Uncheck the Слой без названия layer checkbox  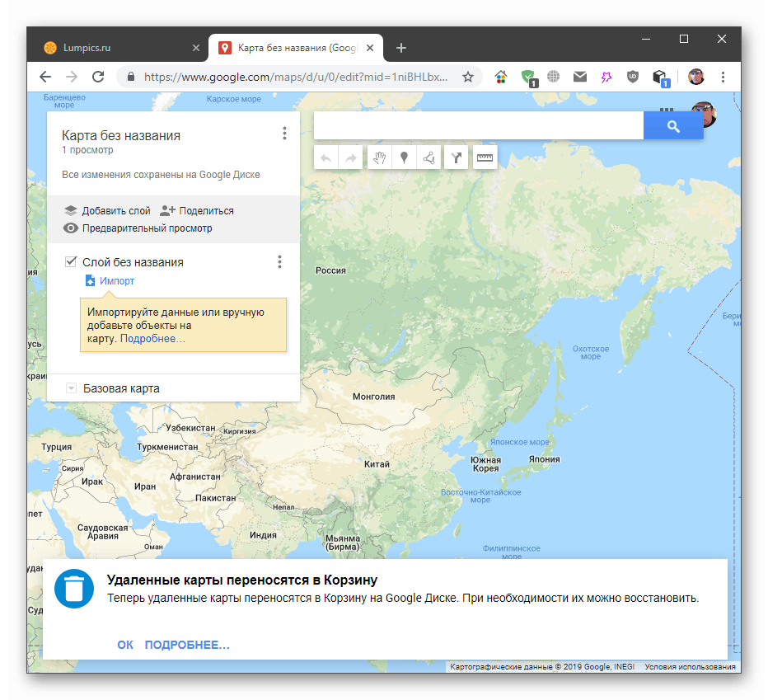(71, 261)
